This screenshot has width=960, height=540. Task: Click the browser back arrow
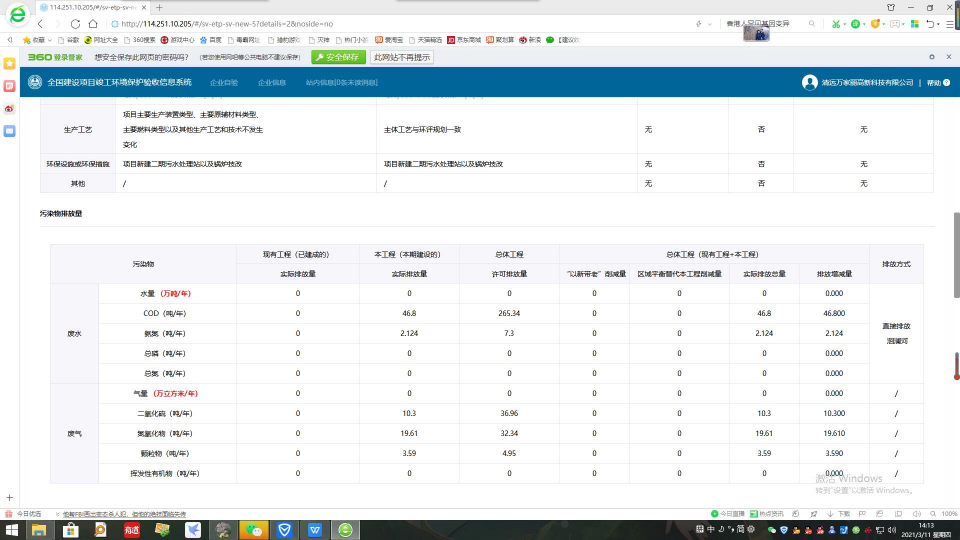(41, 23)
